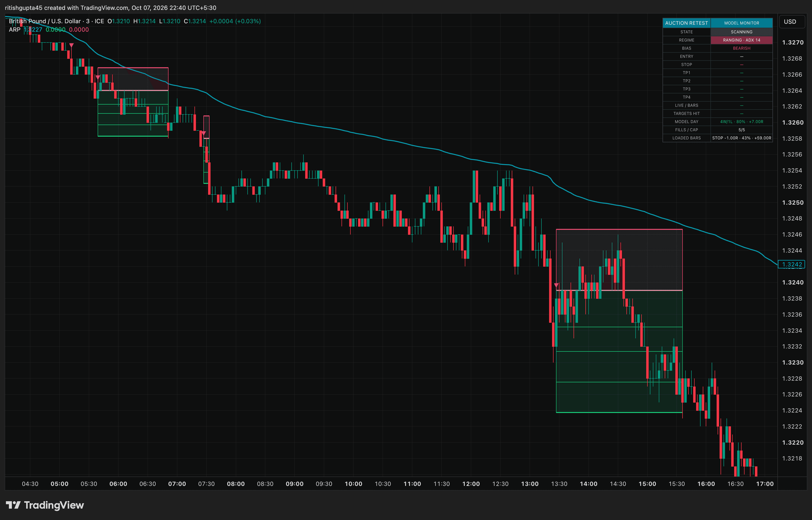812x520 pixels.
Task: Click the +0.0004 (+0.03%) change value
Action: 235,21
